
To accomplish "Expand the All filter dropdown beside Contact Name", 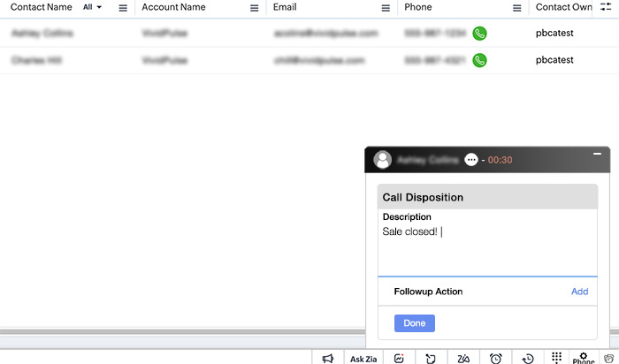I will (x=92, y=7).
